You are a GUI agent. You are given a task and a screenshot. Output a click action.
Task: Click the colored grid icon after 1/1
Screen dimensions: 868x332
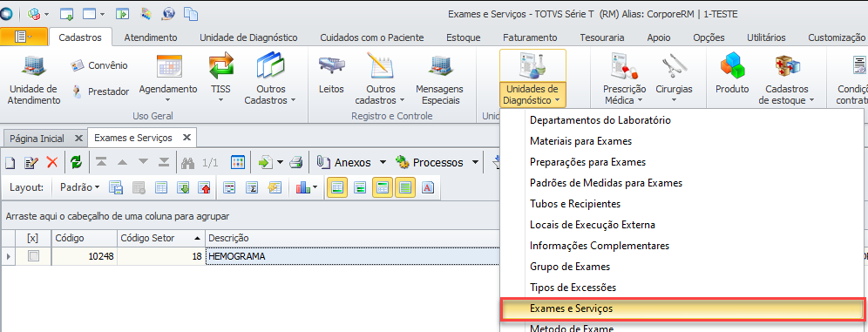click(238, 163)
